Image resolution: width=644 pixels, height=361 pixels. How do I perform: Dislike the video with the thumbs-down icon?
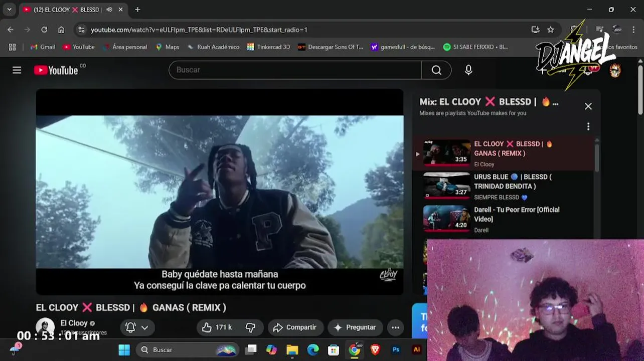[251, 327]
